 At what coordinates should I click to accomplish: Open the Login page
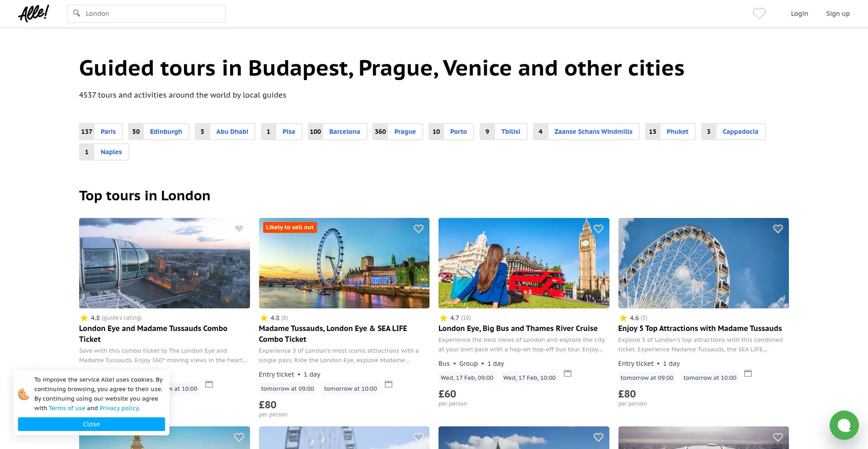click(x=799, y=14)
